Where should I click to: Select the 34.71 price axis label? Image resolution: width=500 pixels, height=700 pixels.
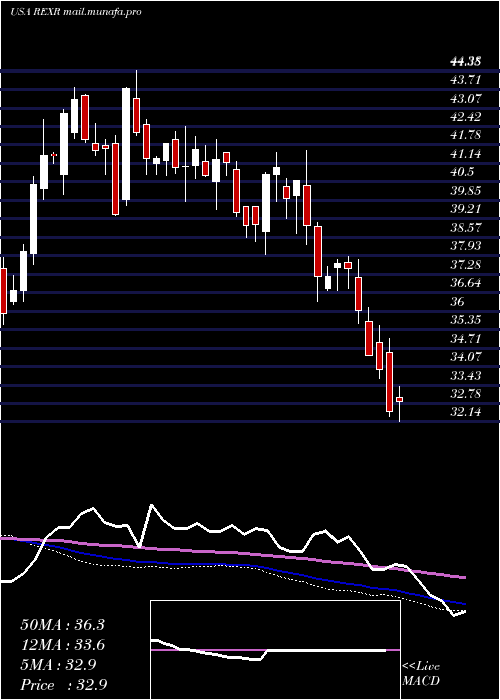(x=465, y=338)
